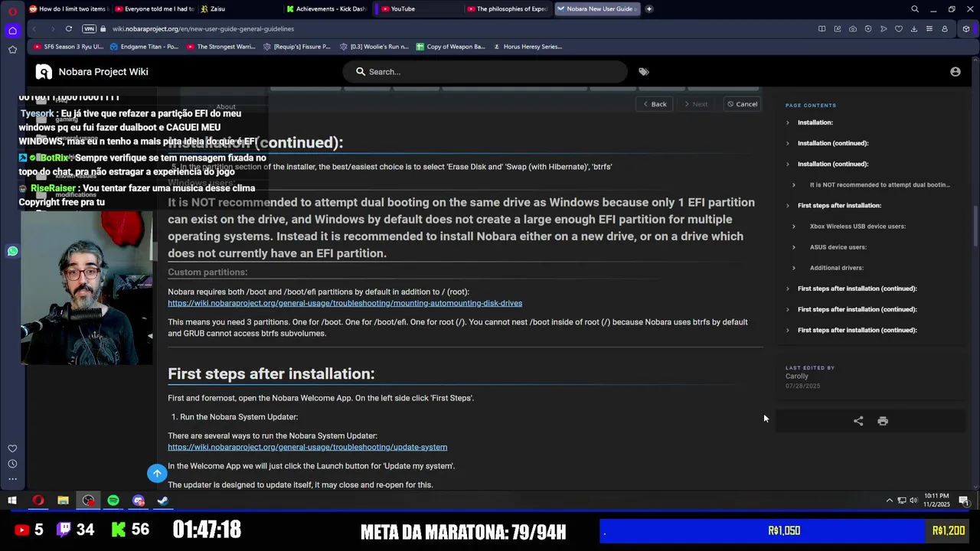Switch to 'Achievements - Kick Dash' tab
This screenshot has height=551, width=980.
328,9
